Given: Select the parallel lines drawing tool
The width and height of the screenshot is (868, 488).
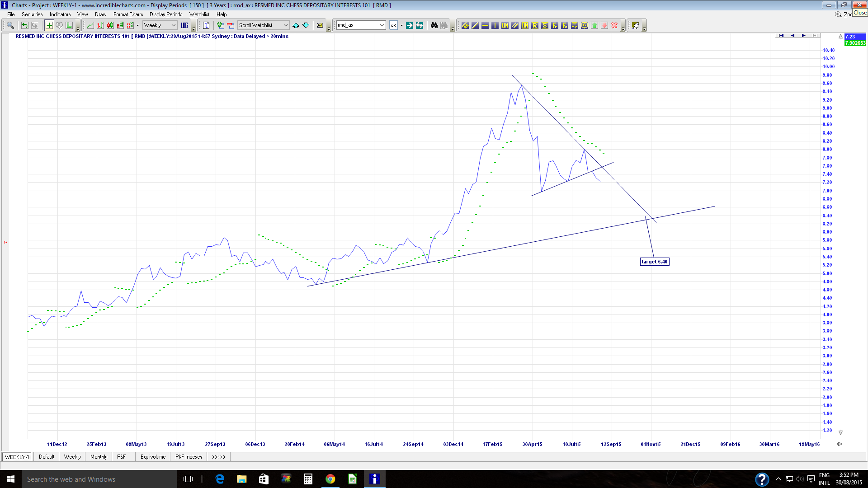Looking at the screenshot, I should coord(515,25).
